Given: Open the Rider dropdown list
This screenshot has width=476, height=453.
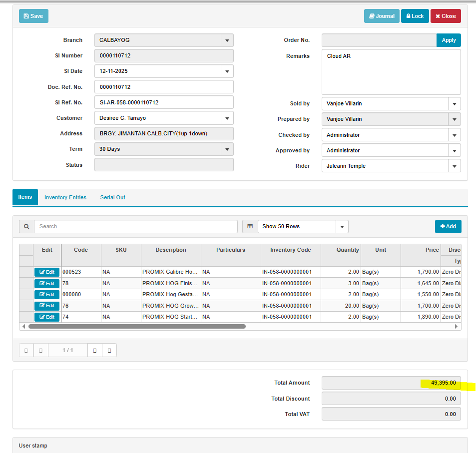Looking at the screenshot, I should pos(455,166).
